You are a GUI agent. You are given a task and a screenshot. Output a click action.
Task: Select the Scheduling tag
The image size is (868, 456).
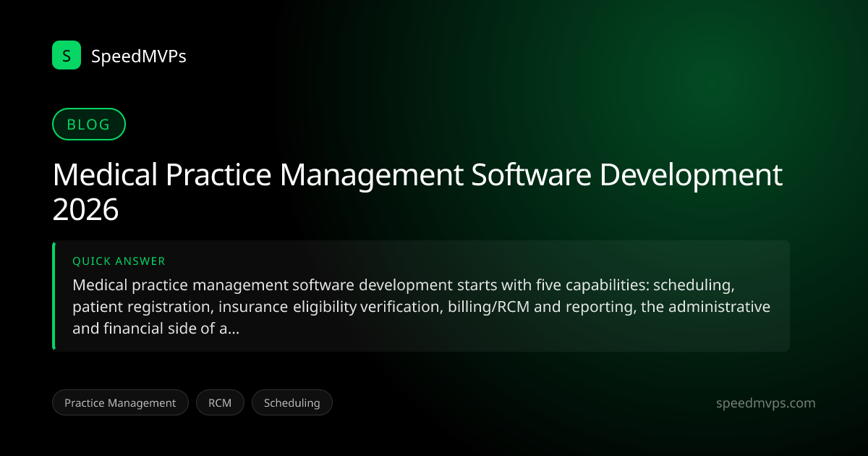click(x=292, y=403)
